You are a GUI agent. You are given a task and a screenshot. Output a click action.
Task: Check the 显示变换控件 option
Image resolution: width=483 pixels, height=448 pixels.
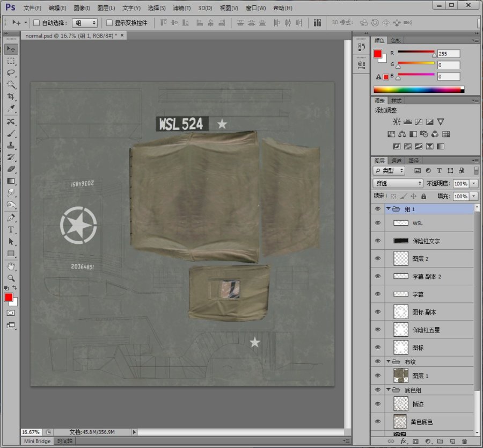pyautogui.click(x=109, y=23)
